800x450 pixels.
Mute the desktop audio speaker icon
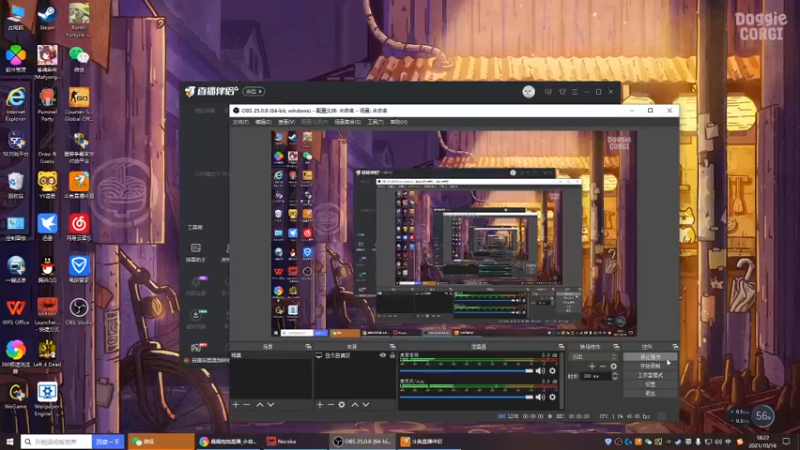540,371
